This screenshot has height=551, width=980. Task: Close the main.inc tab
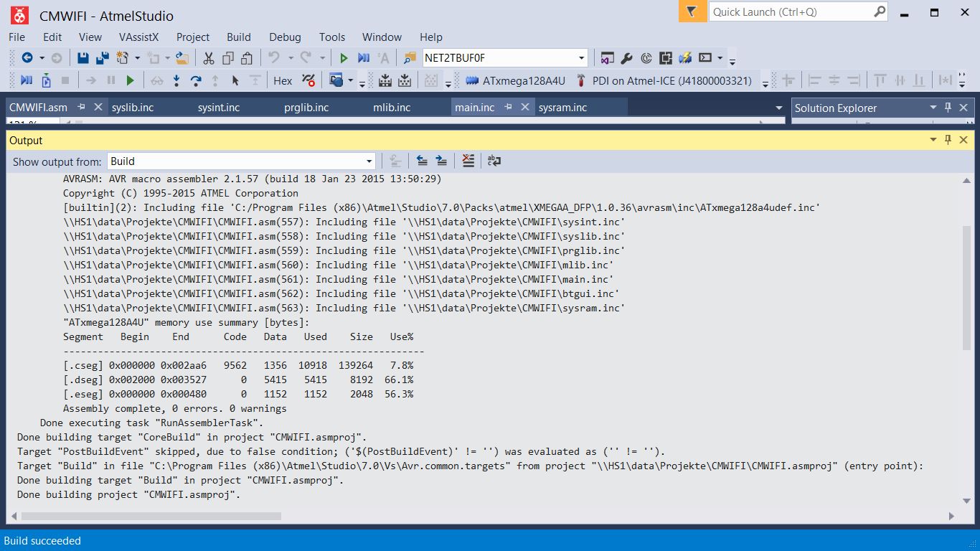(x=524, y=107)
